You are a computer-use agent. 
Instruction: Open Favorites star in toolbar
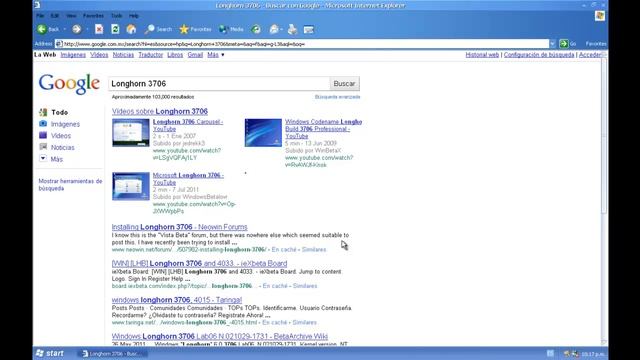(x=196, y=29)
